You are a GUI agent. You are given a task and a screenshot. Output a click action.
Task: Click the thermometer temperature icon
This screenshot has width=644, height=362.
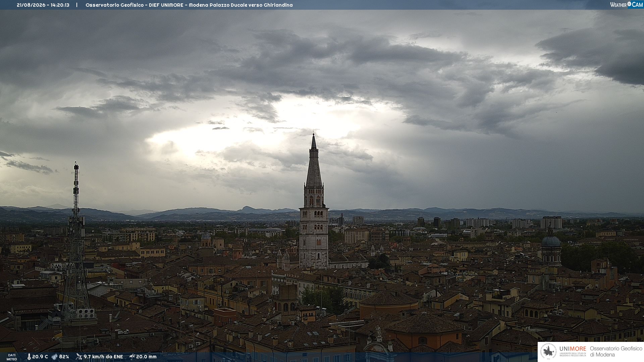tap(29, 357)
